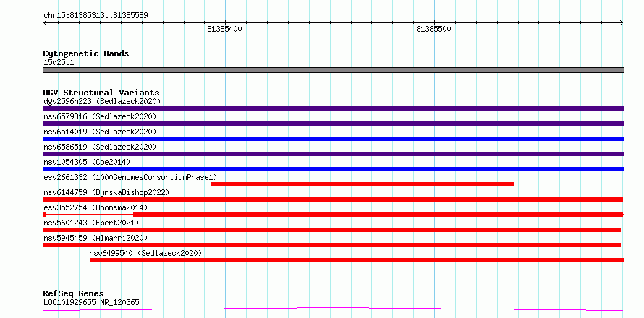
Task: Click the dgv2596n223 (Sedlazeck2020) variant label
Action: pos(102,101)
